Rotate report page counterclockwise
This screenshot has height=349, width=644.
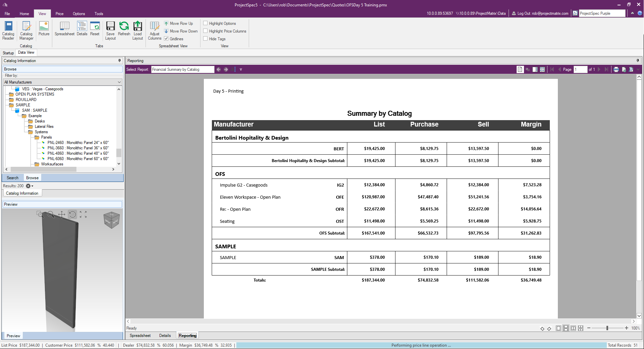coord(542,329)
